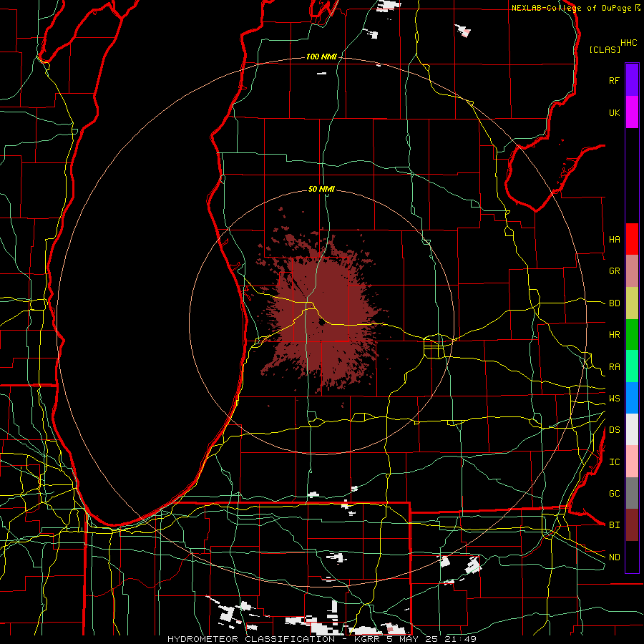Screen dimensions: 644x644
Task: Click the 'DS' legend label
Action: [614, 430]
